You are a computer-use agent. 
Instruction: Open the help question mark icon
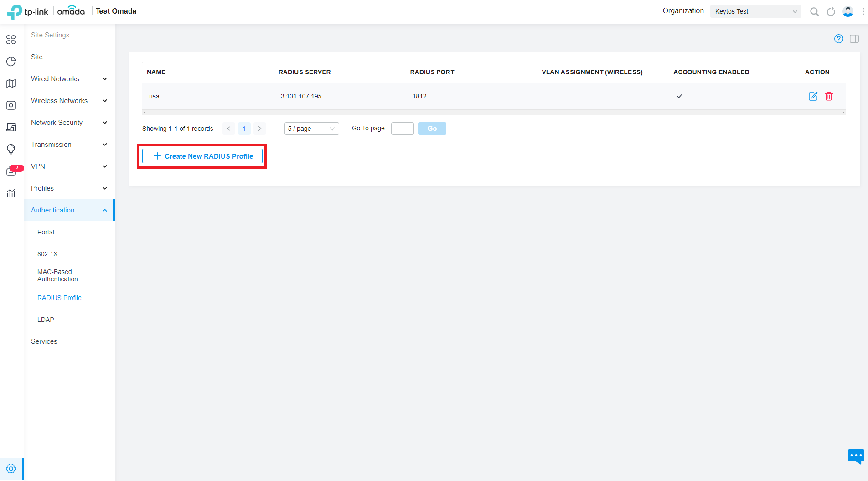click(x=839, y=39)
